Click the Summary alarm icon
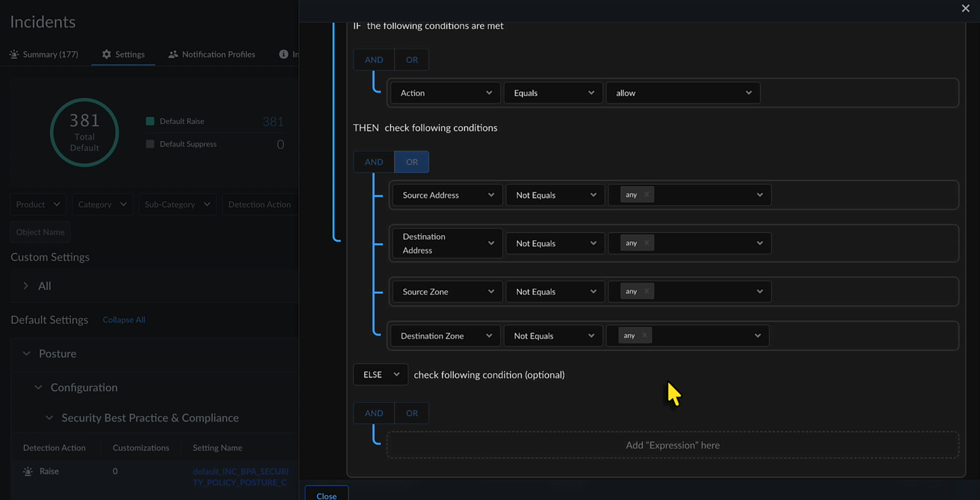 pyautogui.click(x=14, y=54)
